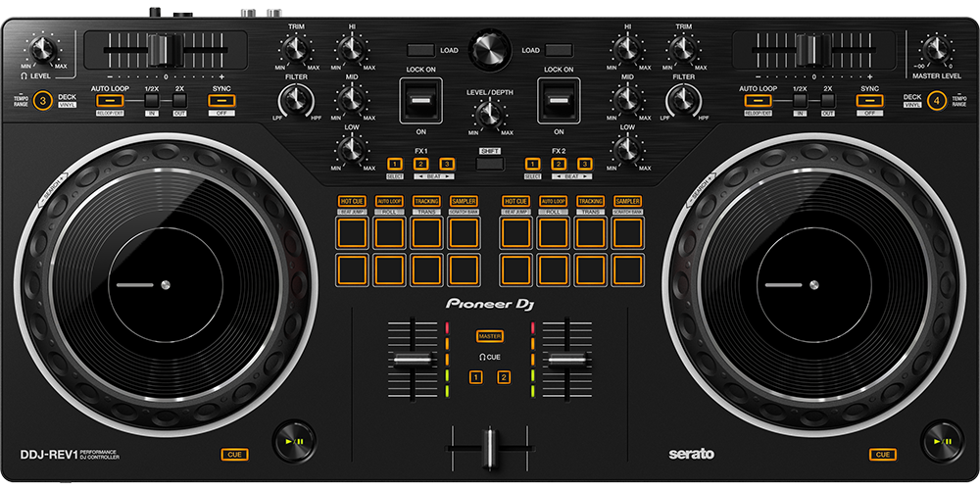Image resolution: width=980 pixels, height=490 pixels.
Task: Tap the left deck CUE button
Action: coord(234,455)
